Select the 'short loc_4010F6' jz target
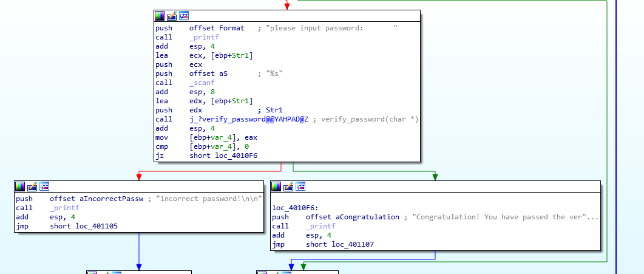Image resolution: width=644 pixels, height=274 pixels. (x=218, y=156)
